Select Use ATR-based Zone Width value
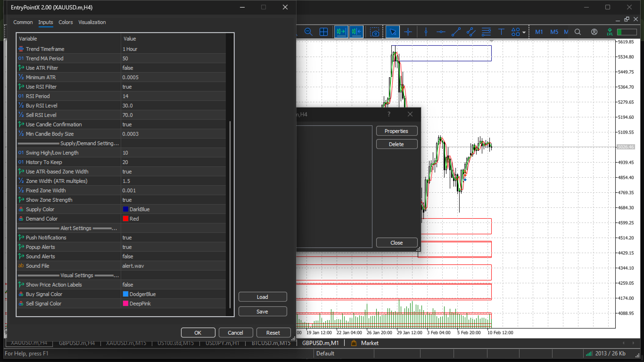644x362 pixels. (x=173, y=172)
